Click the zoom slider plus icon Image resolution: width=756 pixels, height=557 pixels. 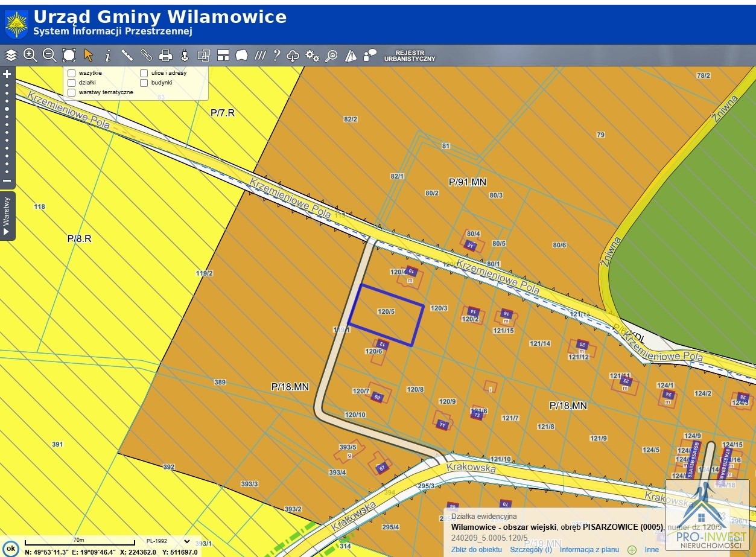click(x=7, y=74)
